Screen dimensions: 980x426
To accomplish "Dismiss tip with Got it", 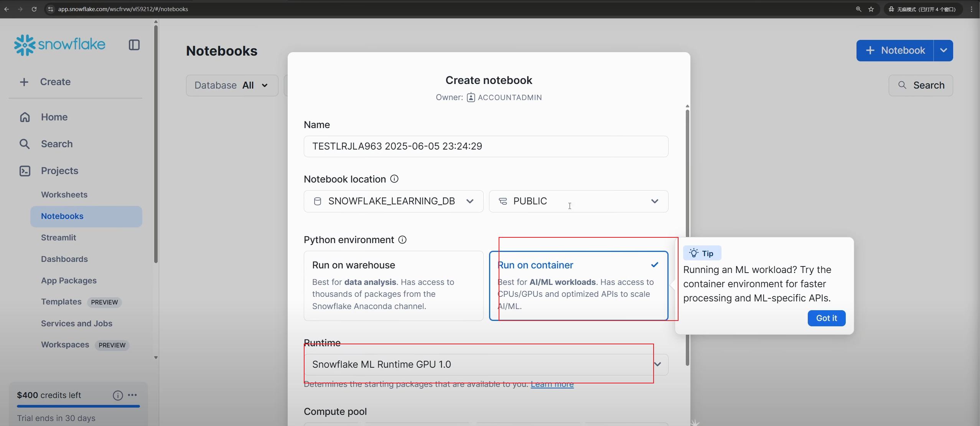I will click(827, 318).
